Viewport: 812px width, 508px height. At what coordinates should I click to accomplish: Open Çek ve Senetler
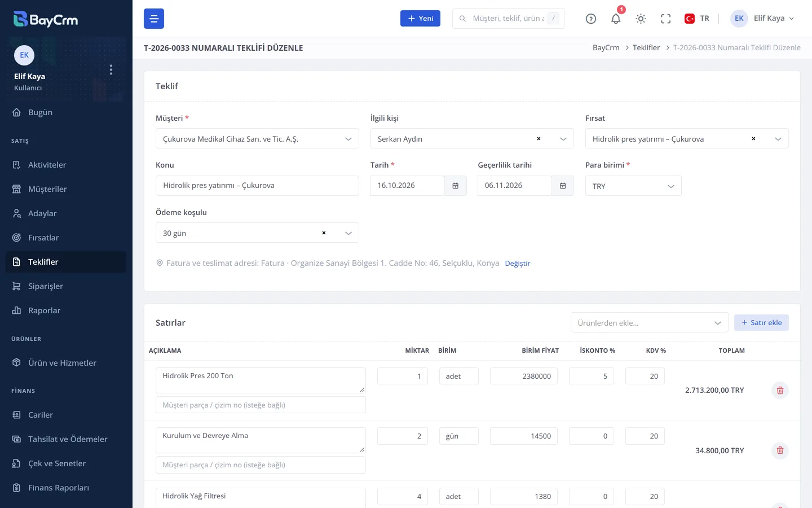tap(66, 463)
